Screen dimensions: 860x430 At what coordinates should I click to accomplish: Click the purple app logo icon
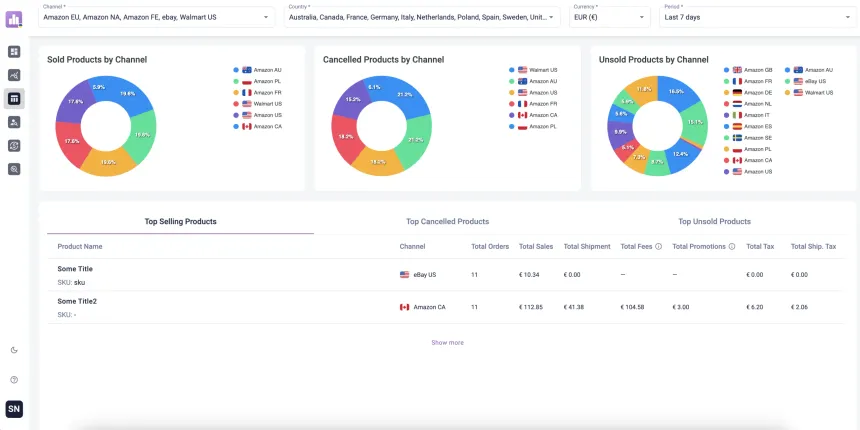14,19
